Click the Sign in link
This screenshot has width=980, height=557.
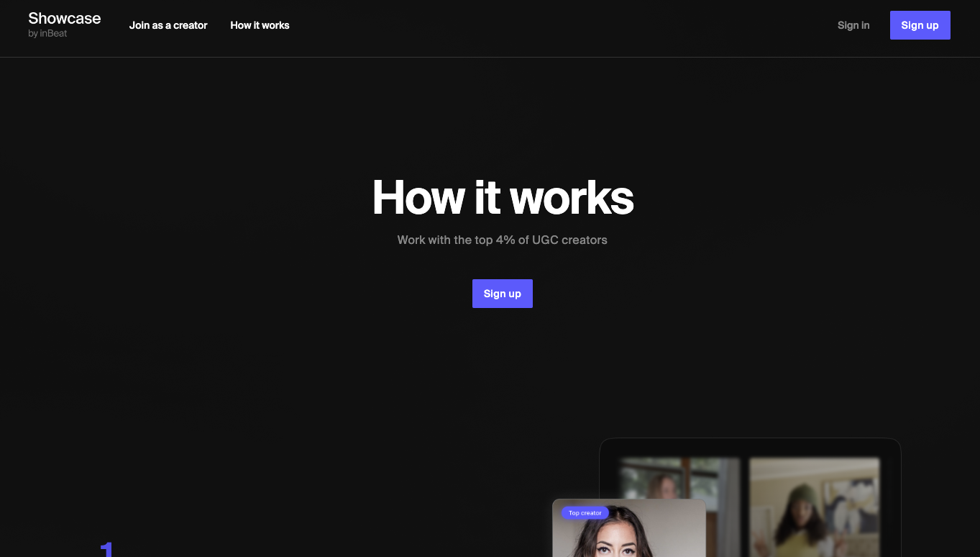coord(853,25)
